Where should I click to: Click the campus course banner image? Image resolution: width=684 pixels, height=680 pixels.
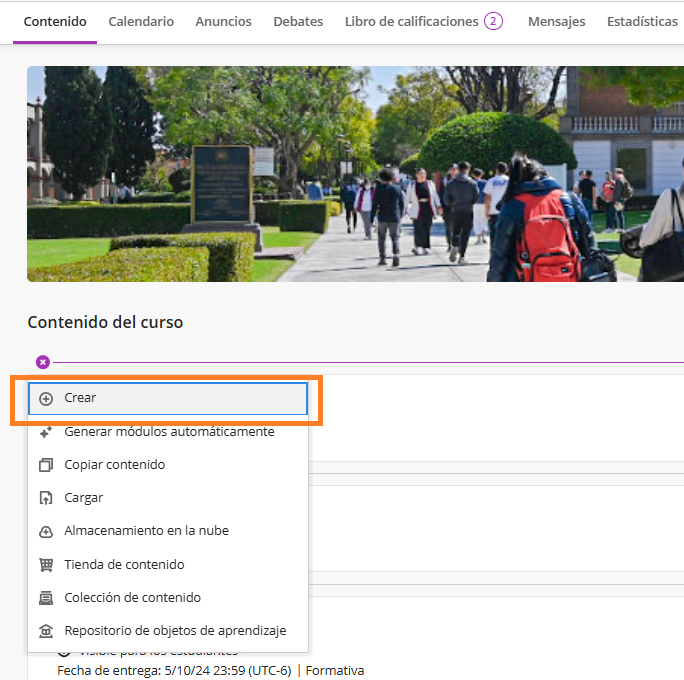(x=355, y=174)
